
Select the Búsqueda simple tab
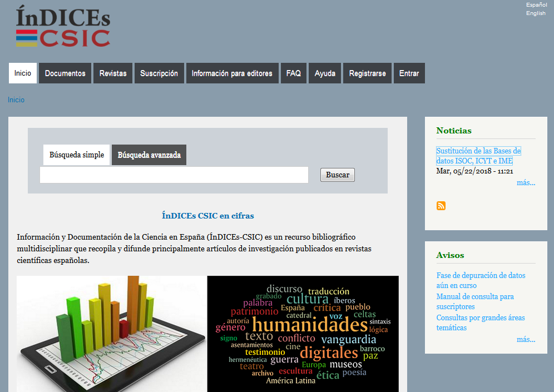click(x=77, y=155)
